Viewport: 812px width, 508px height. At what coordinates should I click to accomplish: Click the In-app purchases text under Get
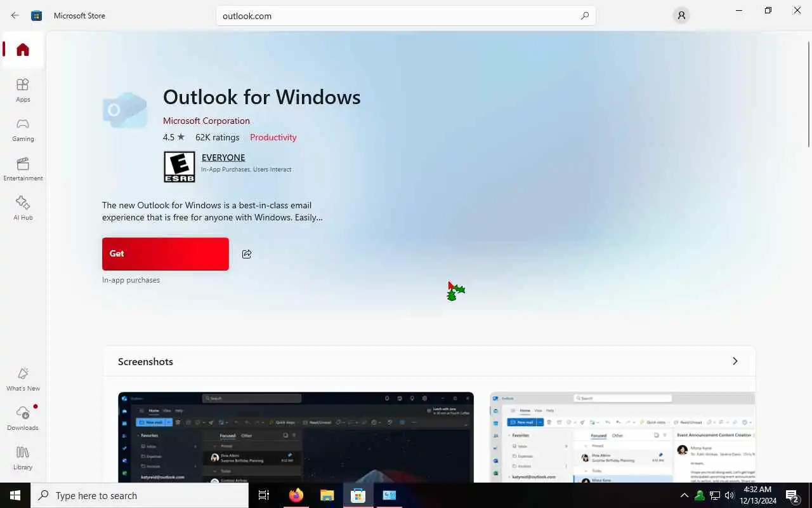tap(131, 280)
